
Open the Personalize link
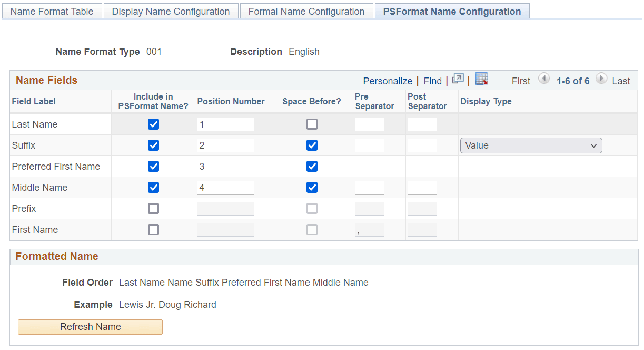[388, 81]
